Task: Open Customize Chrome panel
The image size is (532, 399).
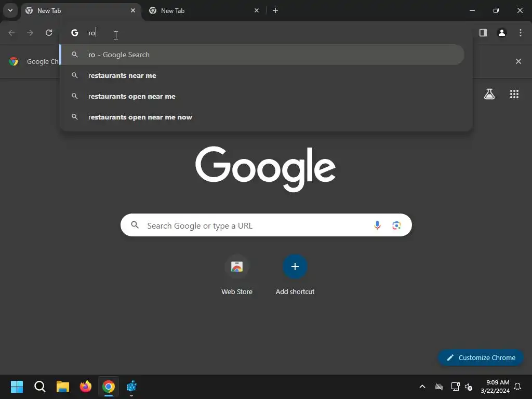Action: 481,357
